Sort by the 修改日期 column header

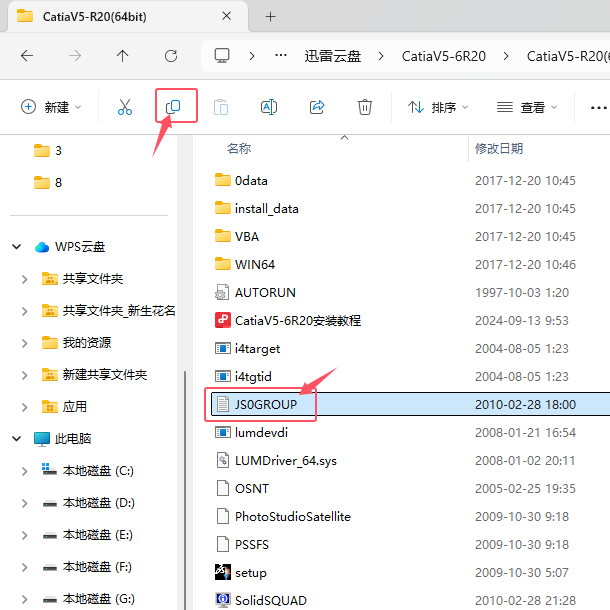(x=499, y=148)
